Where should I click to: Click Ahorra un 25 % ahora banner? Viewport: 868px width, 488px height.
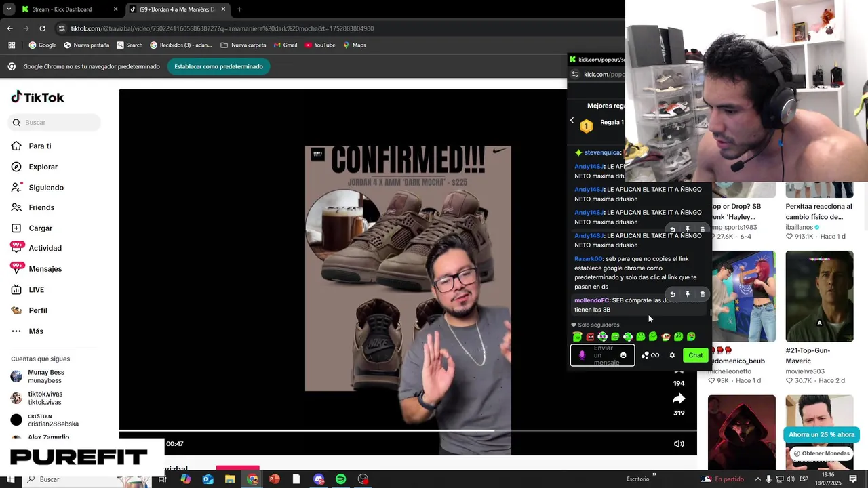(x=821, y=434)
